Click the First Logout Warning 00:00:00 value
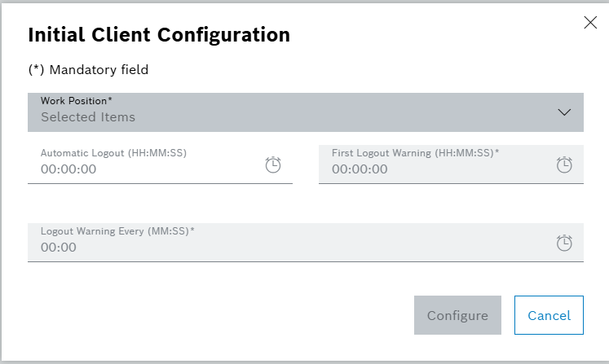This screenshot has height=364, width=609. [x=360, y=169]
